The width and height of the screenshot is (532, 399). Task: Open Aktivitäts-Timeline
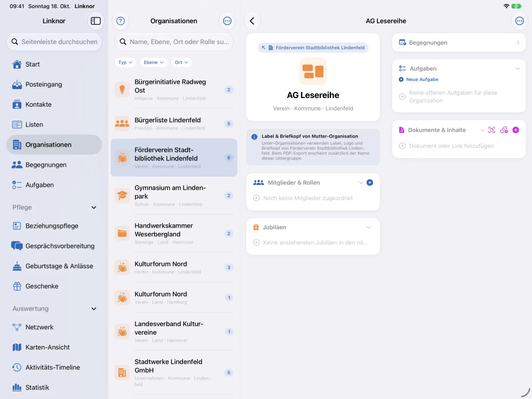click(x=54, y=367)
